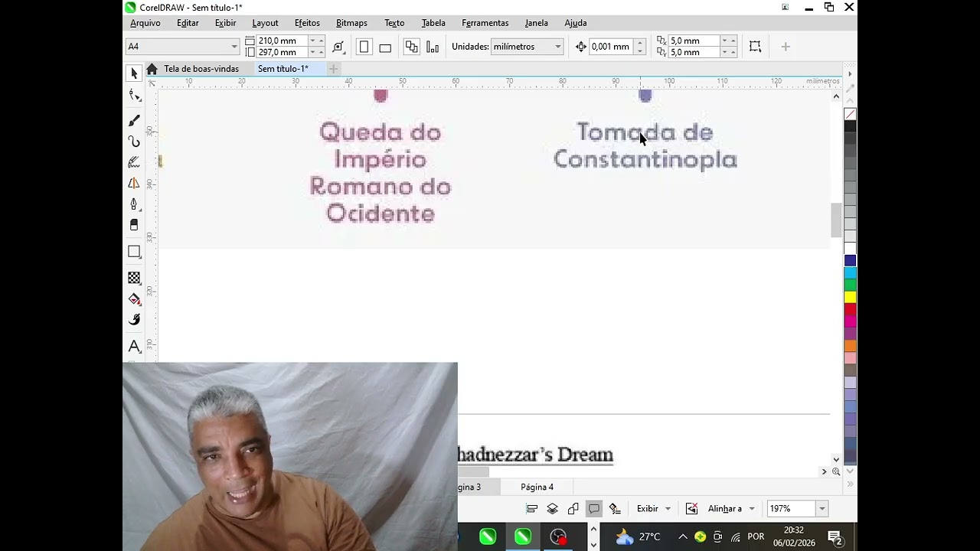The width and height of the screenshot is (980, 551).
Task: Open the zoom level 197% dropdown
Action: coord(822,509)
